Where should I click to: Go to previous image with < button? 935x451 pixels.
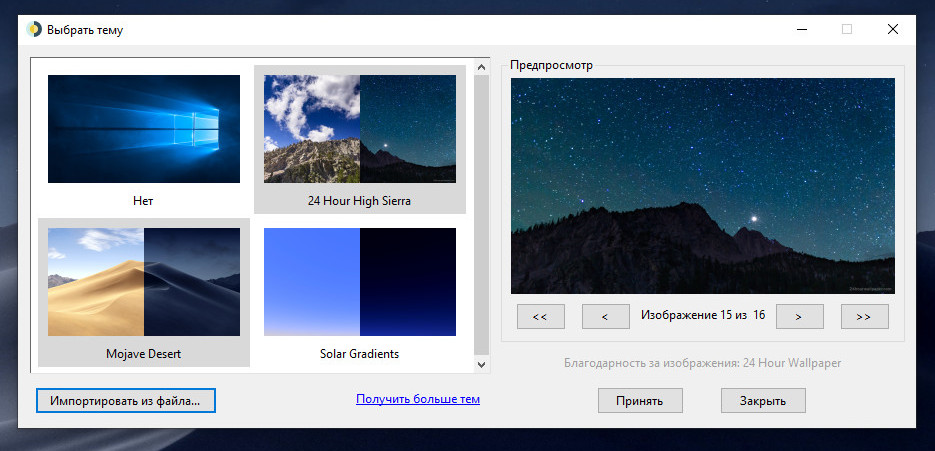tap(605, 317)
